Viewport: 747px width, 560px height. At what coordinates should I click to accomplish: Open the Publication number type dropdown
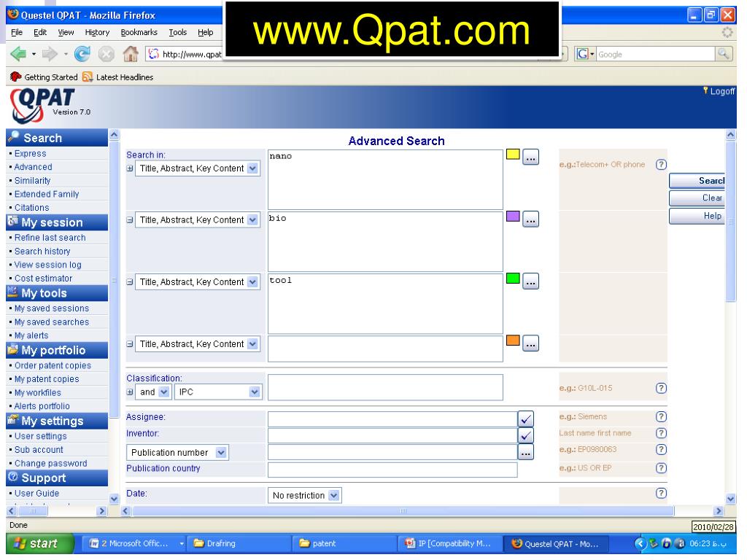(x=177, y=452)
